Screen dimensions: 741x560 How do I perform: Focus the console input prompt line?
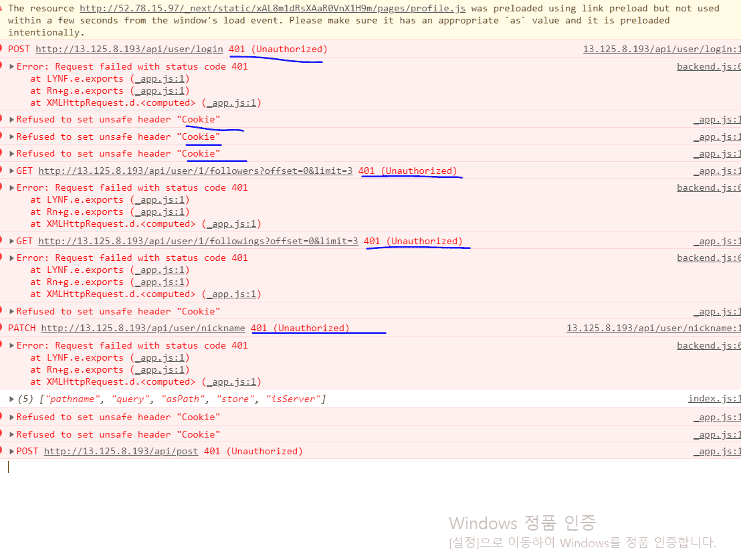(370, 467)
